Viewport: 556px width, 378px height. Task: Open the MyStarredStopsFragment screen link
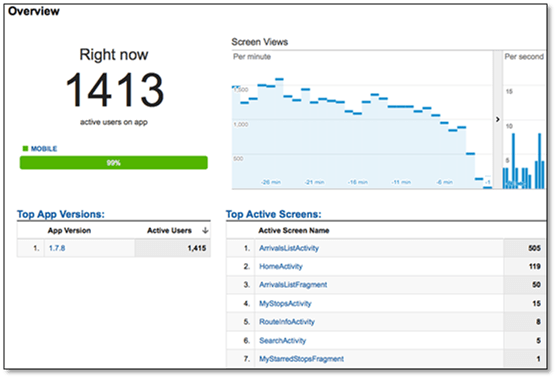(x=301, y=359)
